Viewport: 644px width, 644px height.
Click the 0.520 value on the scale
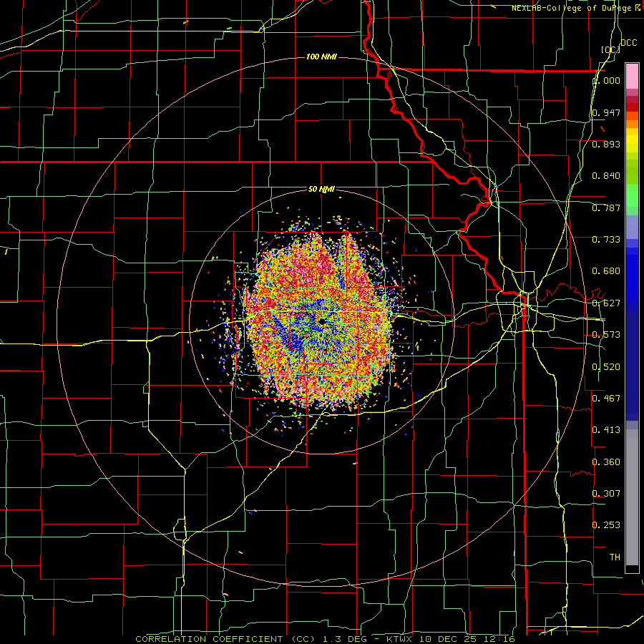click(606, 366)
